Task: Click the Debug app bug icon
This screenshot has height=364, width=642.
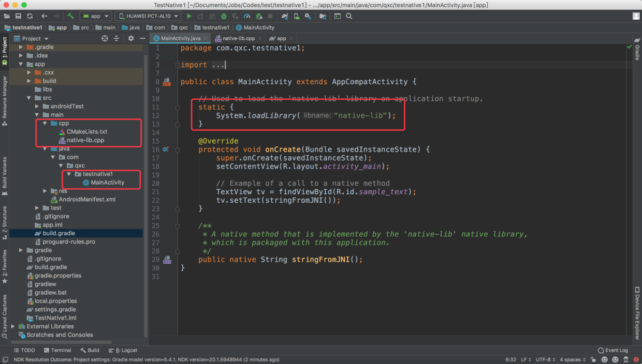Action: pyautogui.click(x=224, y=16)
